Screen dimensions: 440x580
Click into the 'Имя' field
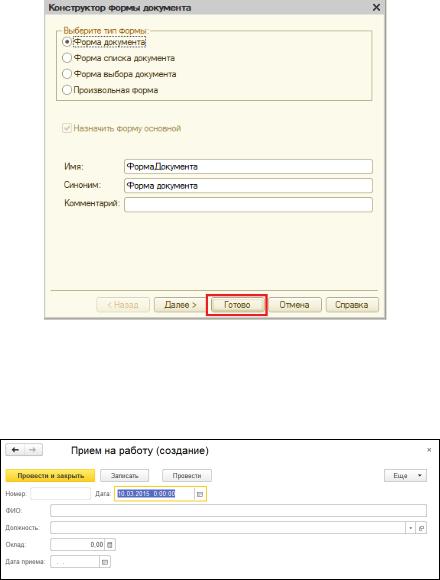(248, 166)
